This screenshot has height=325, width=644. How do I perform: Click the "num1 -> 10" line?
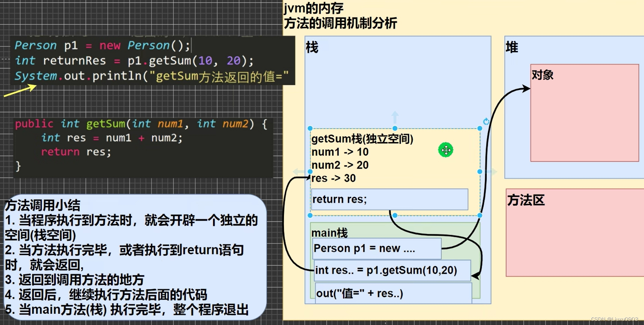[340, 152]
